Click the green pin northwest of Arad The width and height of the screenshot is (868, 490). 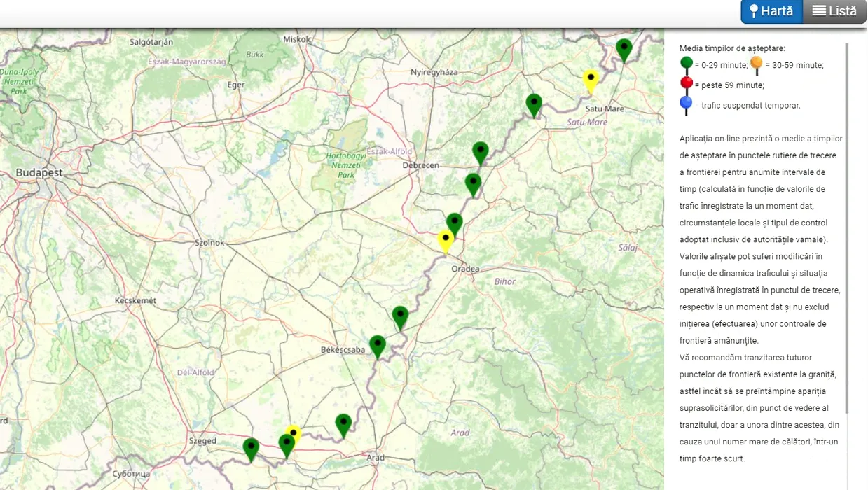[343, 426]
